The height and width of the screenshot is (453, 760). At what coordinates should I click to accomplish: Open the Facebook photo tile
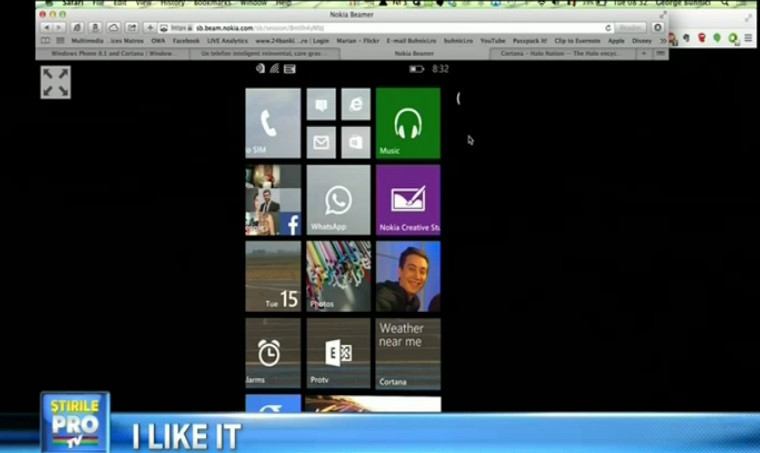[x=273, y=200]
